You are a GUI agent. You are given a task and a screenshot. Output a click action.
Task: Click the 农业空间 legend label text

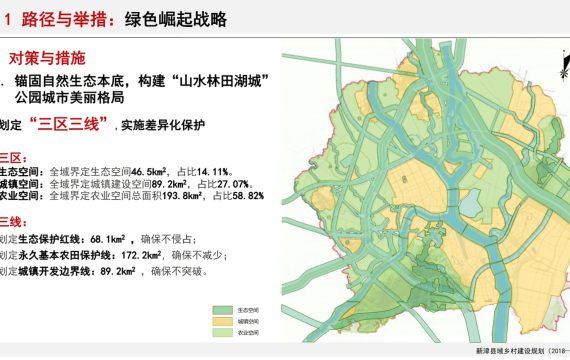[x=248, y=333]
